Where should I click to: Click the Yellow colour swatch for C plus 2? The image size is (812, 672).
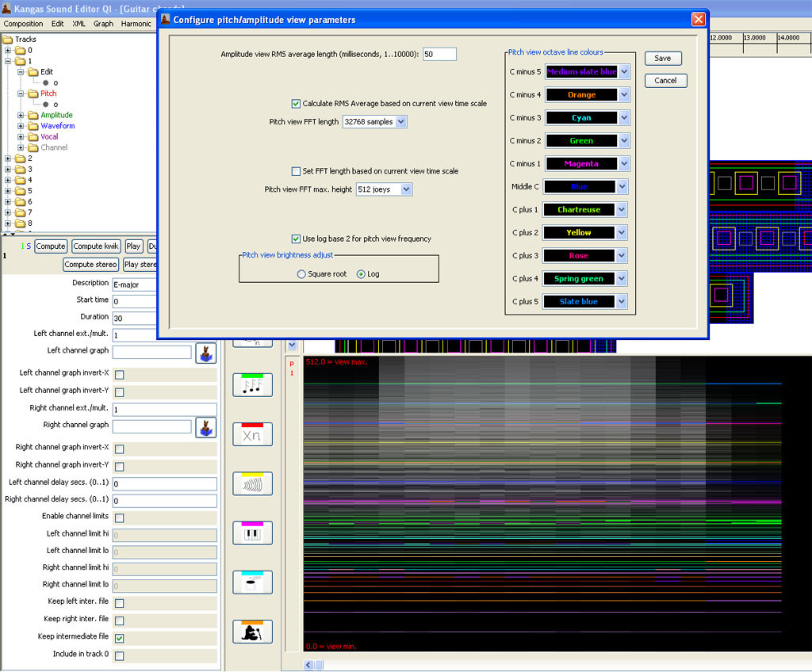[579, 232]
